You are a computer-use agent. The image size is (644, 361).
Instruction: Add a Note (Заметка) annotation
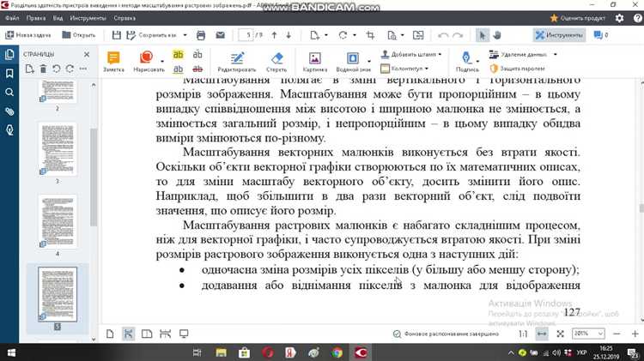tap(113, 62)
